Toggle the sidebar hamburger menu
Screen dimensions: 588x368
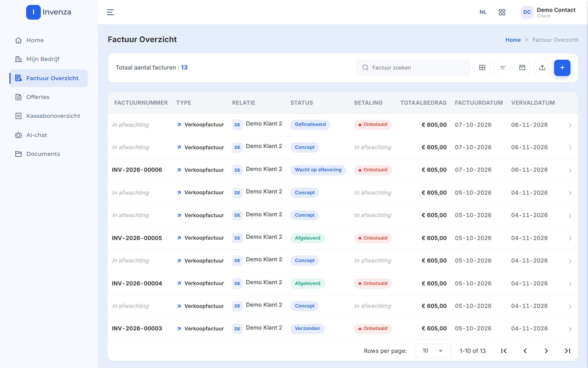(x=110, y=12)
